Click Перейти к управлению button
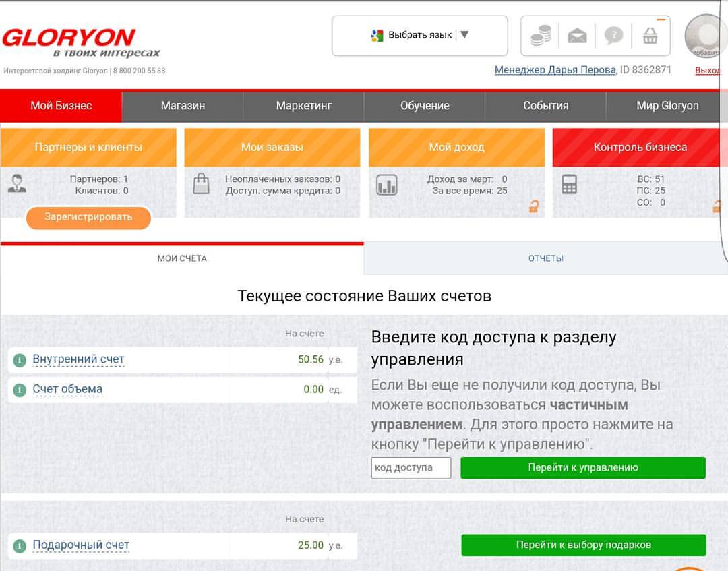Viewport: 728px width, 571px height. pos(583,467)
